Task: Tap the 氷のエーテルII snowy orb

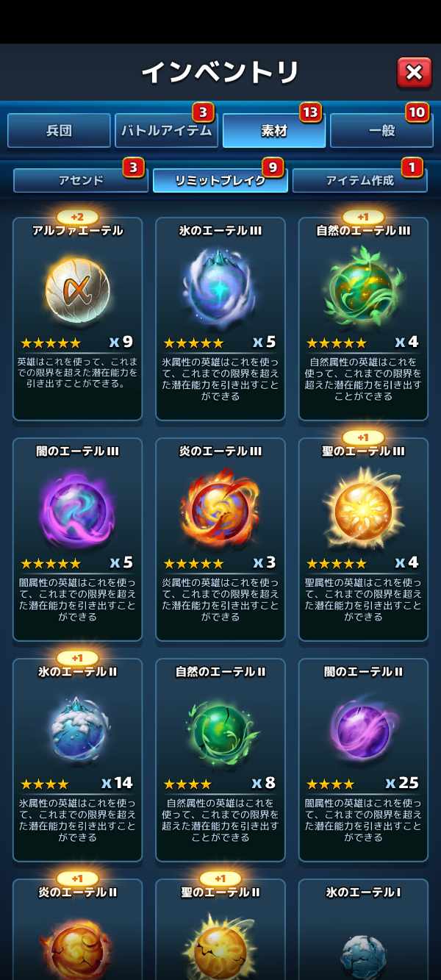Action: click(77, 729)
